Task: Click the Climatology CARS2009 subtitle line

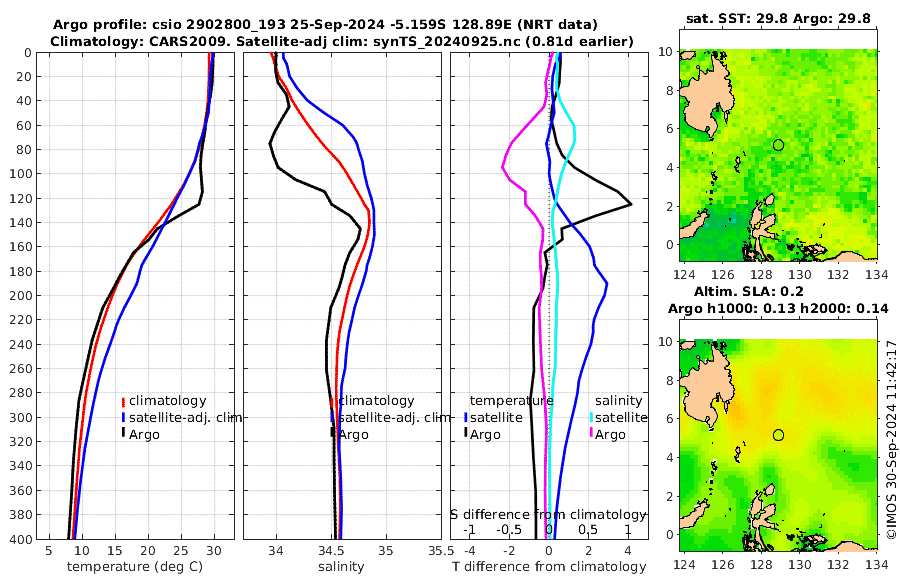Action: [342, 41]
